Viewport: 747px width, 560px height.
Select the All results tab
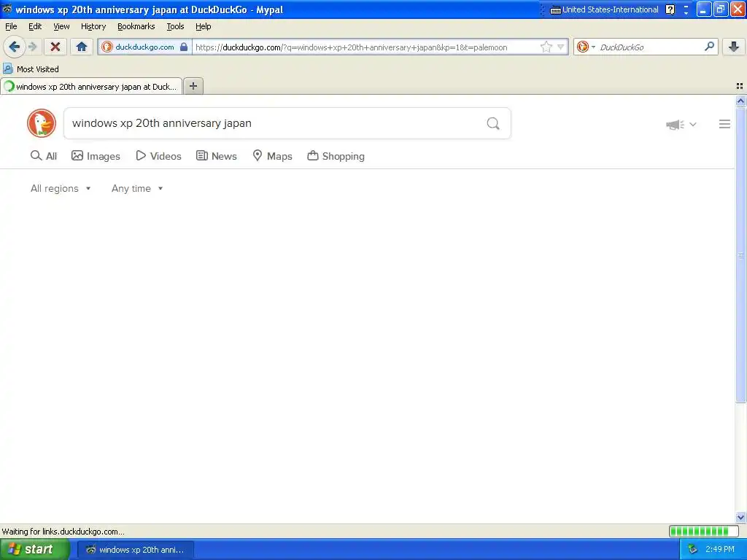43,156
